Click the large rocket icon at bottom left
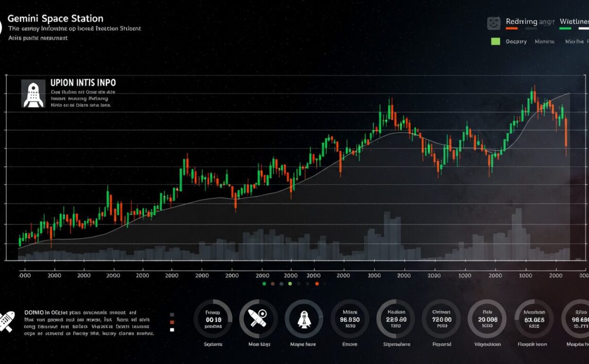Screen dimensions: 589x364 tap(7, 321)
